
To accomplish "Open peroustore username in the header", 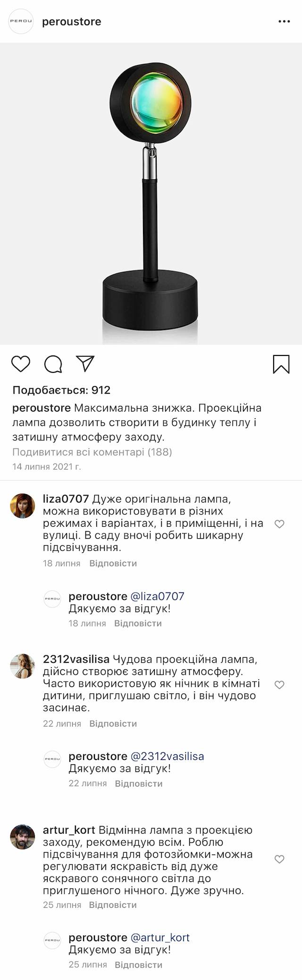I will pyautogui.click(x=72, y=22).
